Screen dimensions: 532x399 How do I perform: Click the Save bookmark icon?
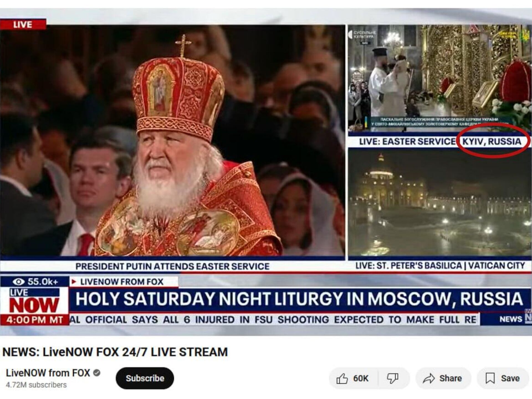490,378
